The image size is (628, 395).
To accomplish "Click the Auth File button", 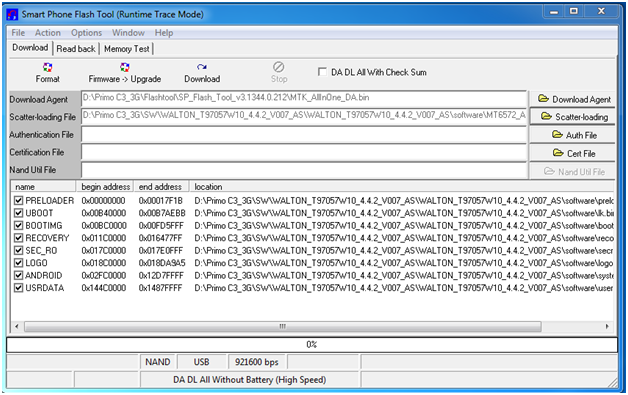I will click(x=573, y=135).
